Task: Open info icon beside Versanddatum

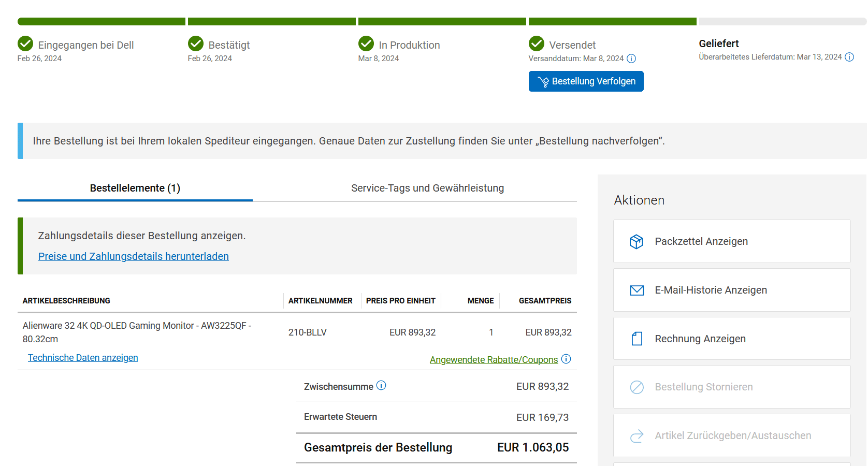Action: click(x=631, y=59)
